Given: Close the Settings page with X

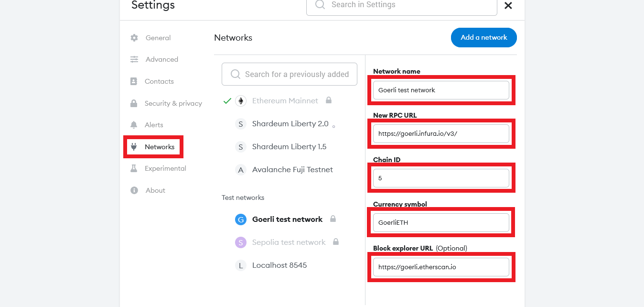Looking at the screenshot, I should (x=508, y=5).
